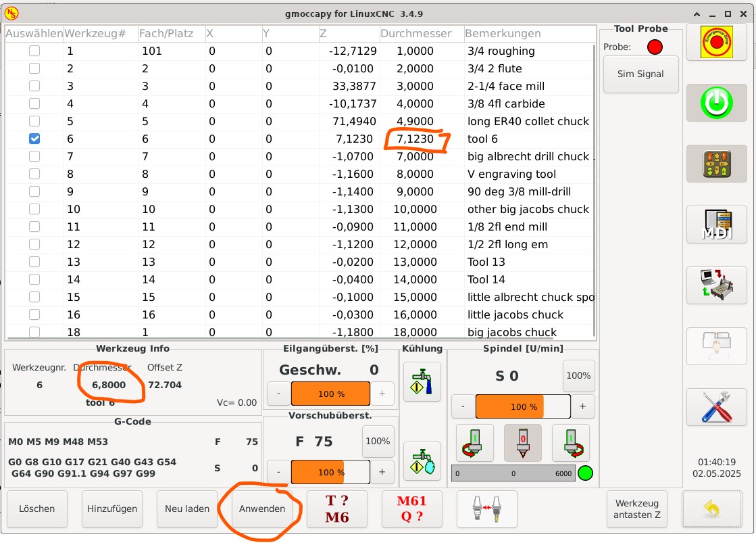Click the tool table vertical scrollbar

click(x=595, y=190)
